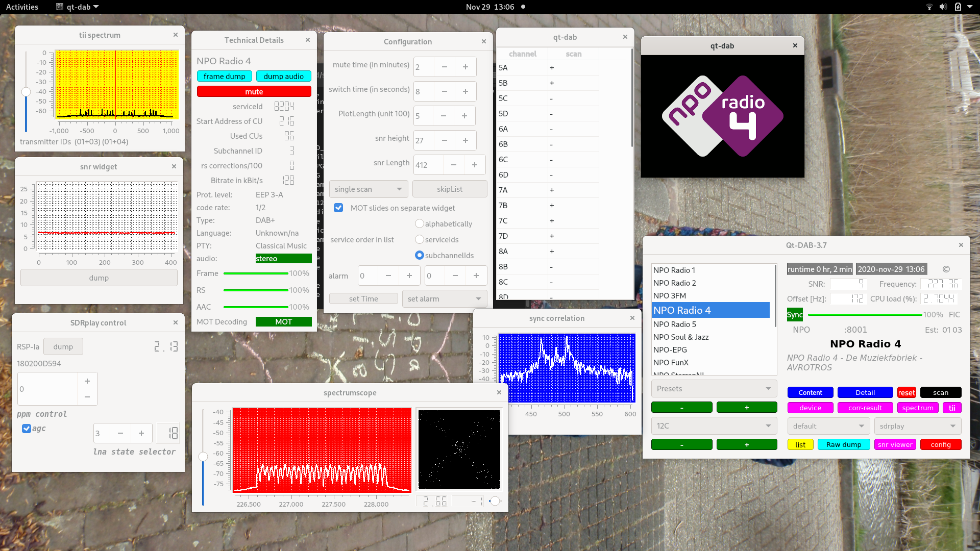The width and height of the screenshot is (980, 551).
Task: Click the frame dump button
Action: pyautogui.click(x=224, y=76)
